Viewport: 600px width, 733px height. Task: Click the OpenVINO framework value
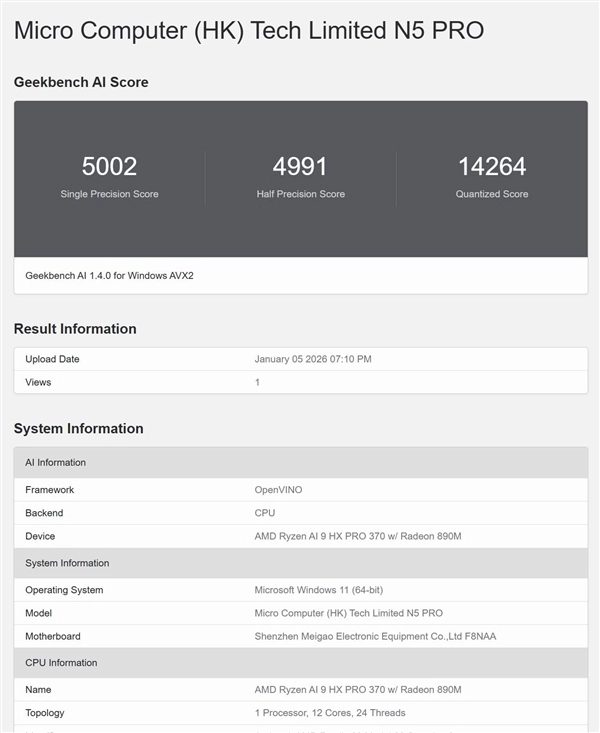click(x=278, y=490)
